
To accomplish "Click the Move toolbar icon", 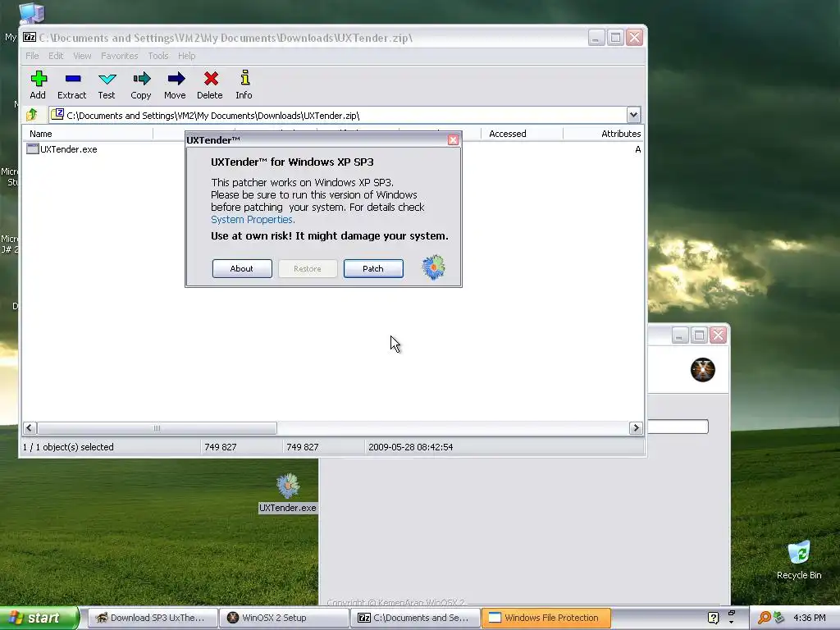I will tap(176, 84).
